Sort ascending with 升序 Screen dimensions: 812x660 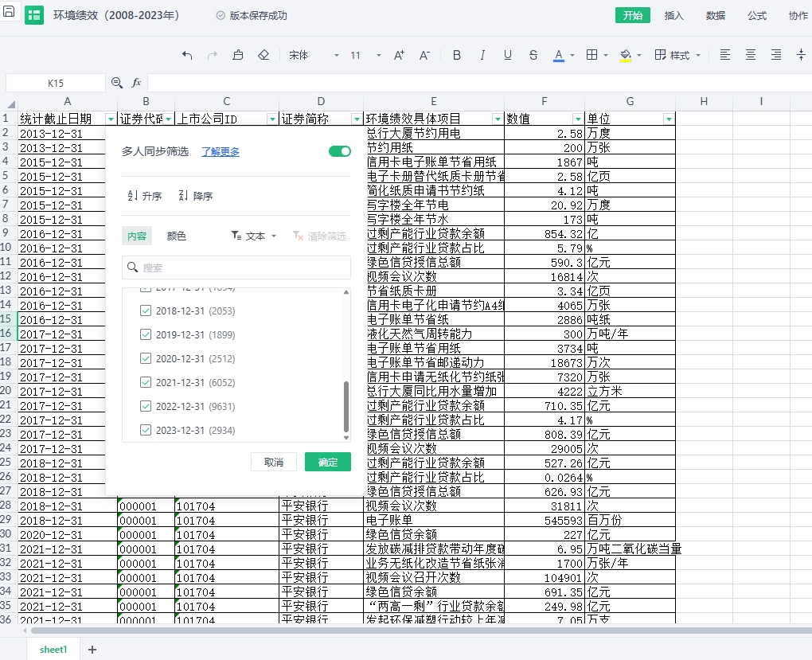(144, 196)
